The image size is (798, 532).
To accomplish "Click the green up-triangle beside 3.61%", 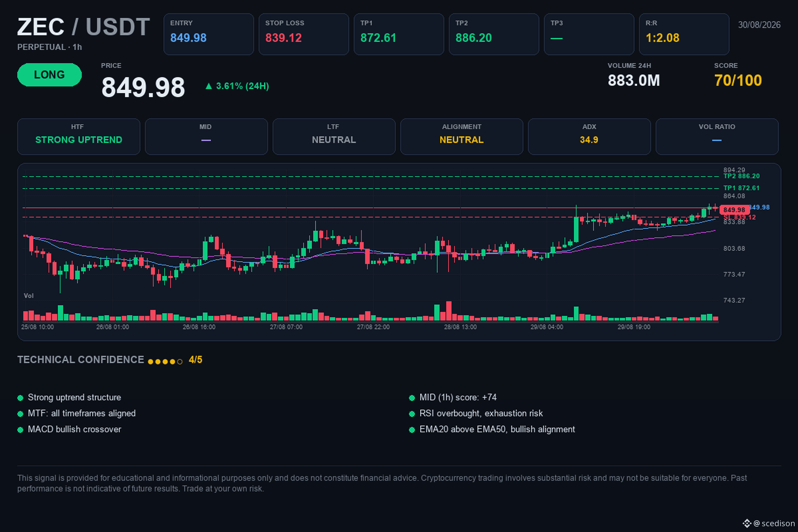I will pos(209,86).
